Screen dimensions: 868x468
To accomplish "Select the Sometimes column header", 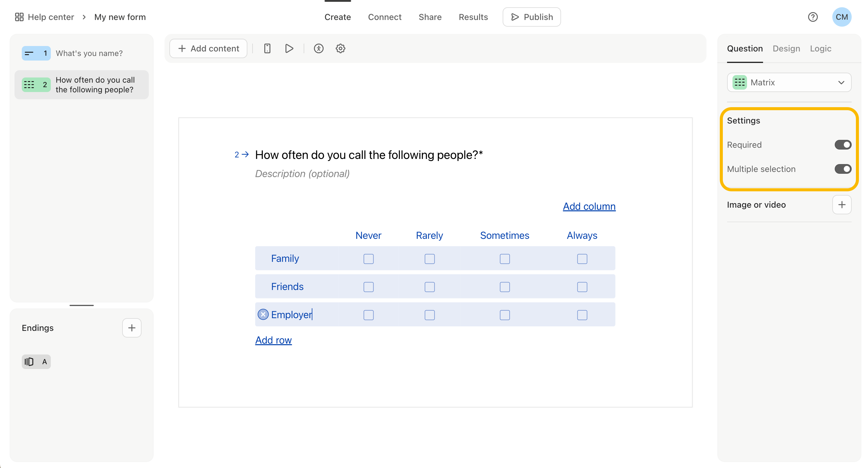I will pos(504,235).
